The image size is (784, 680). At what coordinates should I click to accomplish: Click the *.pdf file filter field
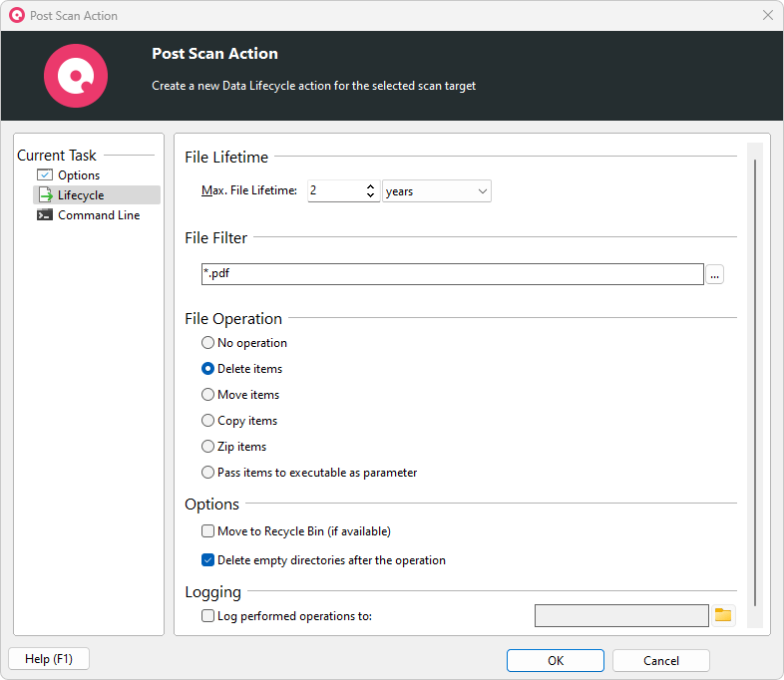tap(452, 274)
